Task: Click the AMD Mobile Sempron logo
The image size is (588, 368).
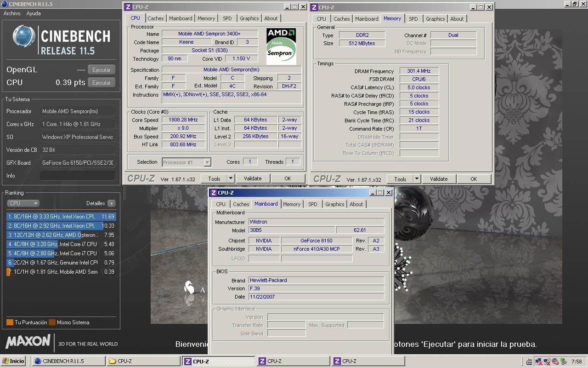Action: pyautogui.click(x=281, y=46)
